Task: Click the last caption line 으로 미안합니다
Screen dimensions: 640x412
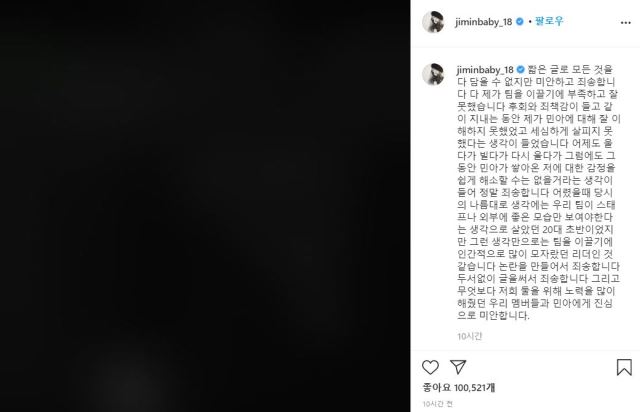Action: click(493, 316)
